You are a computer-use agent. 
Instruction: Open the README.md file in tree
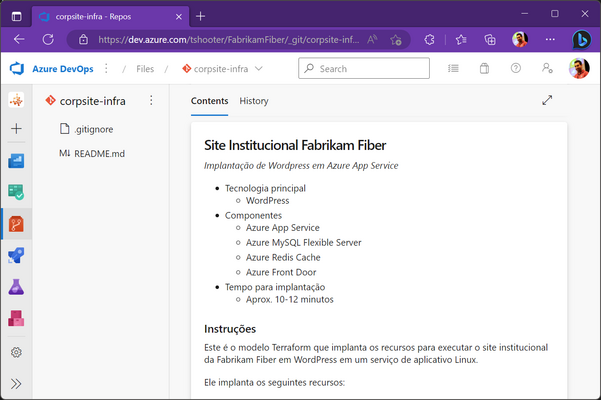pos(98,153)
